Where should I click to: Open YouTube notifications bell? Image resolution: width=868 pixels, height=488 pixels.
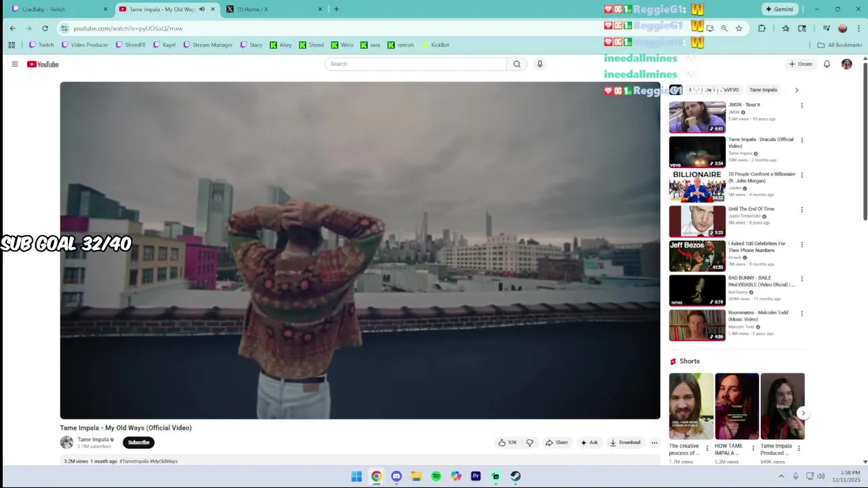click(827, 64)
